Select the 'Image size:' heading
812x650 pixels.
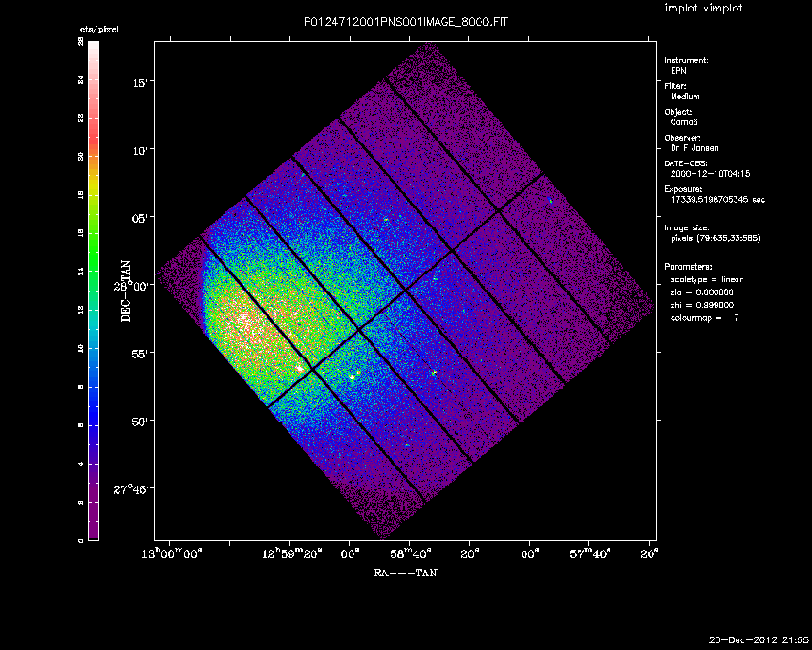point(687,228)
